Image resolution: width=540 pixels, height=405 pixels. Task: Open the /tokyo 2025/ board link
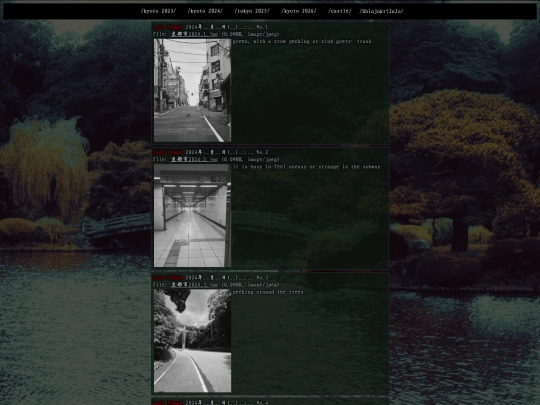tap(252, 11)
